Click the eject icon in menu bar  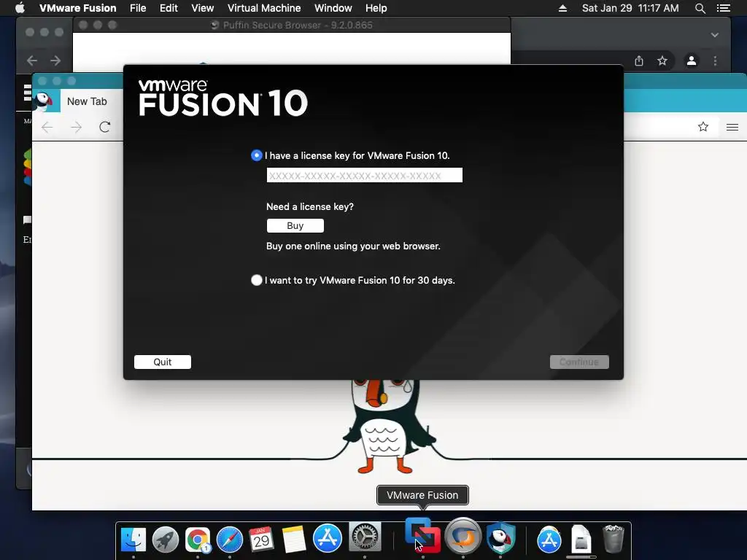(562, 8)
